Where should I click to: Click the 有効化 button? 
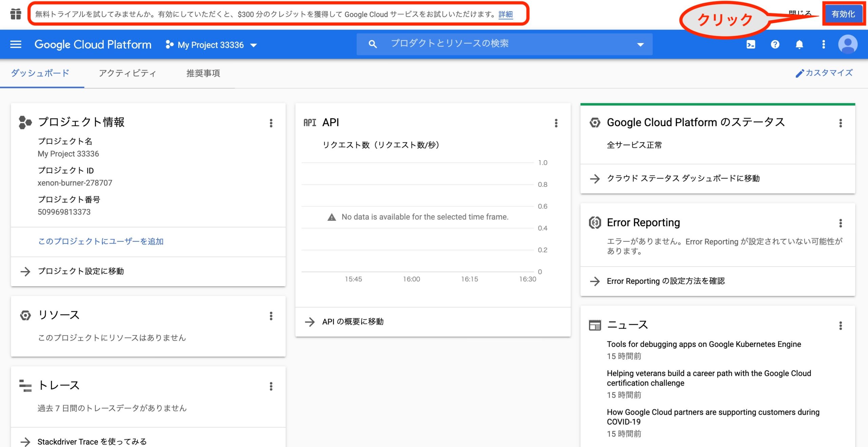point(843,14)
